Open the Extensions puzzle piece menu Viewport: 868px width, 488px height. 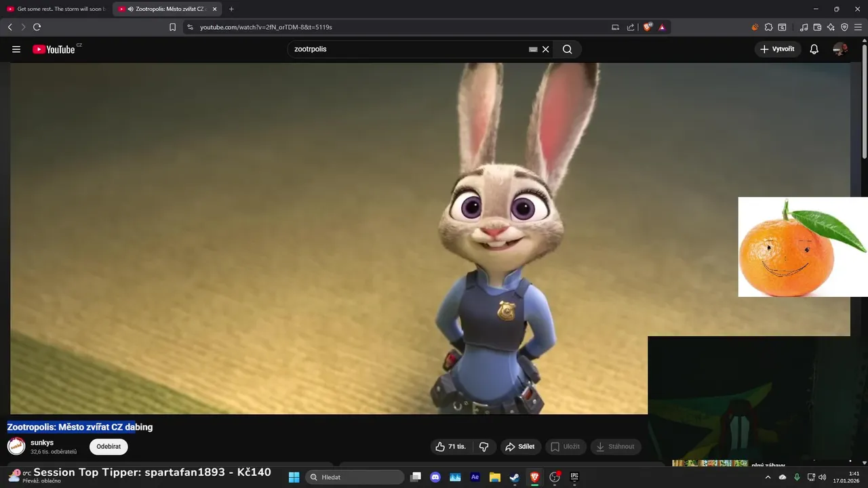click(768, 27)
